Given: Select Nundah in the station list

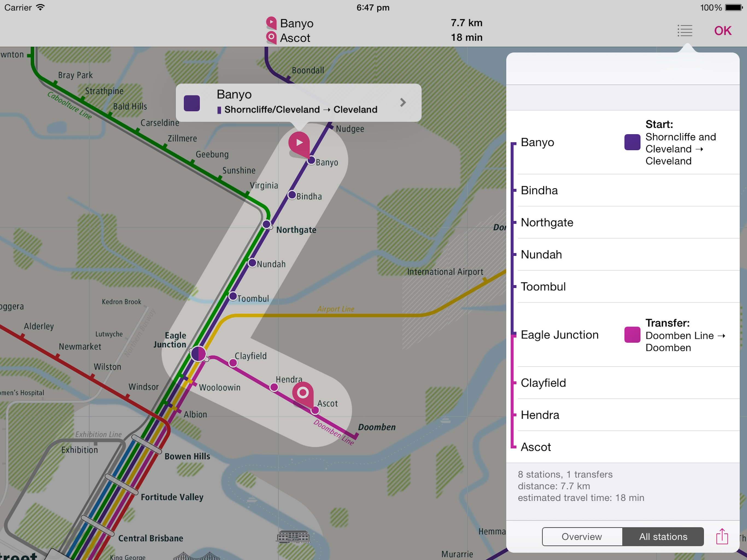Looking at the screenshot, I should coord(541,254).
